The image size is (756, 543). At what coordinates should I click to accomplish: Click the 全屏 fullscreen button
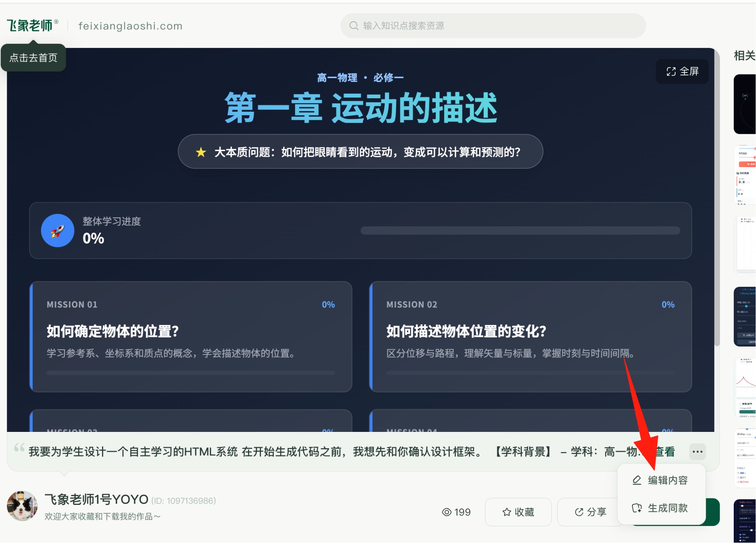682,71
